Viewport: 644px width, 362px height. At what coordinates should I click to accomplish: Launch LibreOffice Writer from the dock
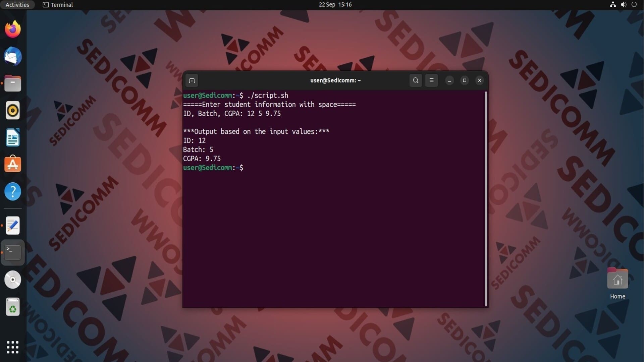pyautogui.click(x=13, y=137)
